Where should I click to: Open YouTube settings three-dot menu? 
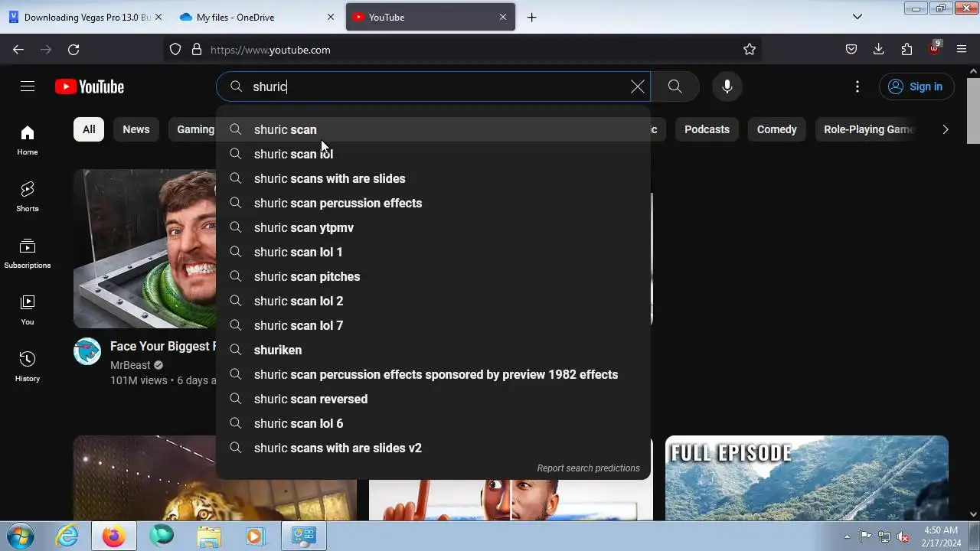[857, 86]
